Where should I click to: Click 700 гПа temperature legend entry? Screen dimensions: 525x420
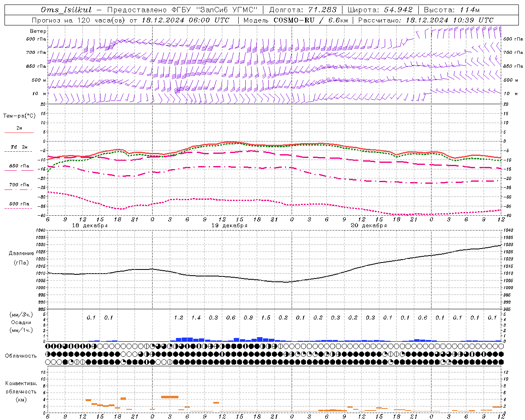(x=19, y=185)
